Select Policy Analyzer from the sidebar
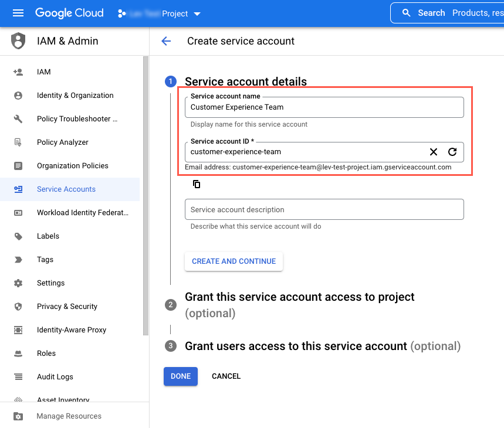504x428 pixels. pos(19,142)
